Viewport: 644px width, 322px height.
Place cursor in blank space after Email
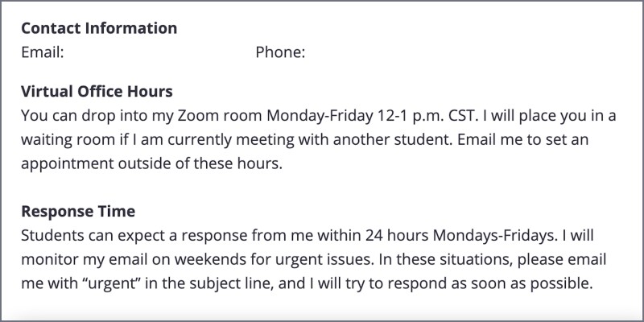coord(153,53)
